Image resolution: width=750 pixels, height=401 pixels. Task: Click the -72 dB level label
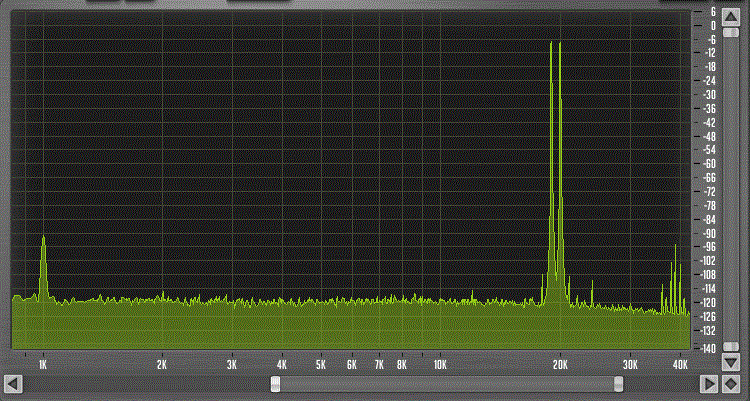point(709,192)
